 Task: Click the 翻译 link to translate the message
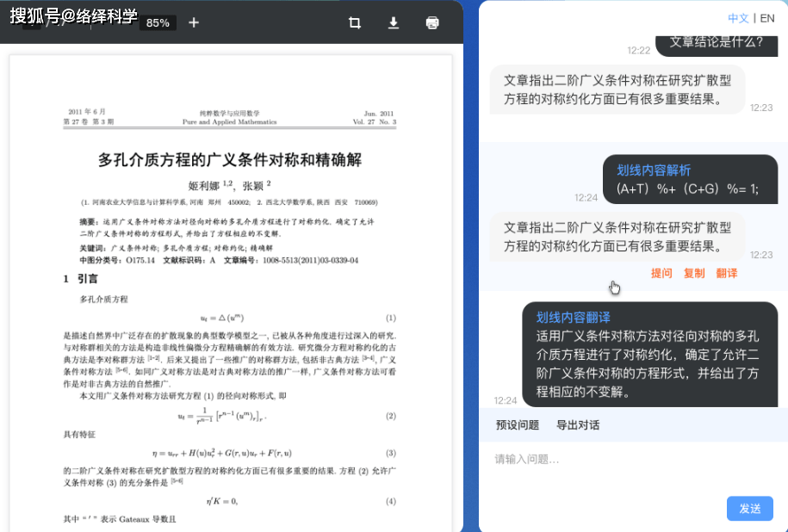[x=727, y=274]
